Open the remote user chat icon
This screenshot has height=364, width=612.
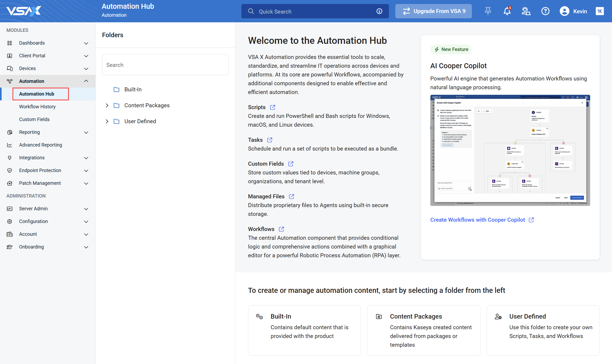pyautogui.click(x=526, y=11)
